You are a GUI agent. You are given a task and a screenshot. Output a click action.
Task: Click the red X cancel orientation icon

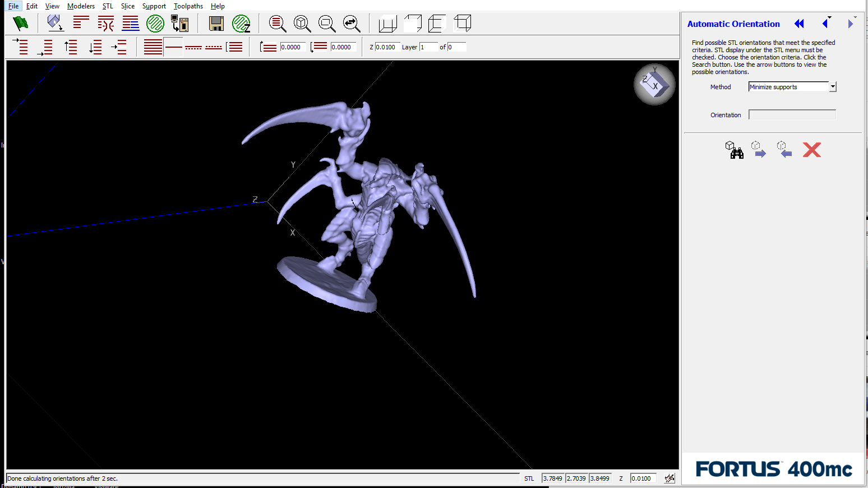point(811,150)
